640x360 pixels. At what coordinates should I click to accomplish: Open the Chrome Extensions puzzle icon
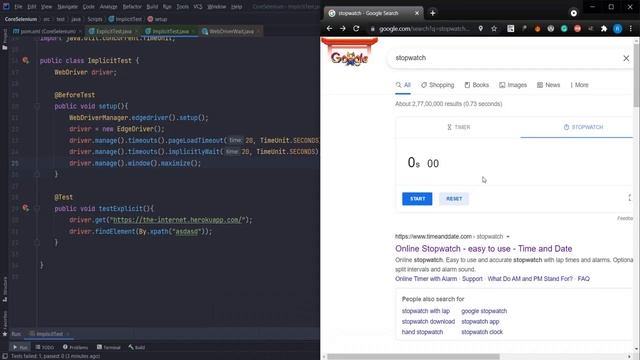pyautogui.click(x=604, y=29)
